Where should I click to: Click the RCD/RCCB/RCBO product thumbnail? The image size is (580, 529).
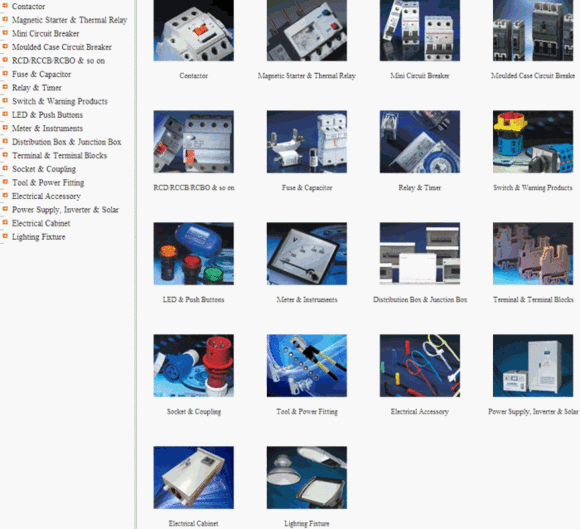(x=193, y=142)
